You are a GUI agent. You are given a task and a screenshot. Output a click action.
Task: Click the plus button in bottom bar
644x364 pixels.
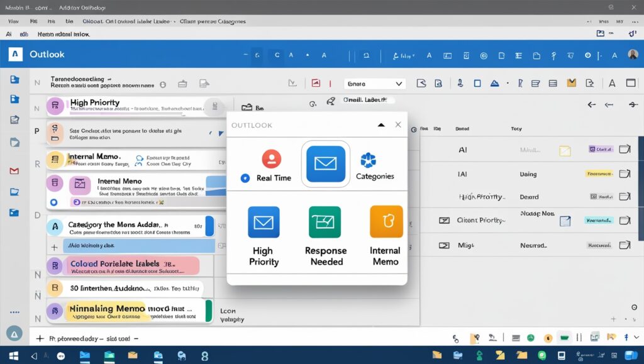pos(40,339)
